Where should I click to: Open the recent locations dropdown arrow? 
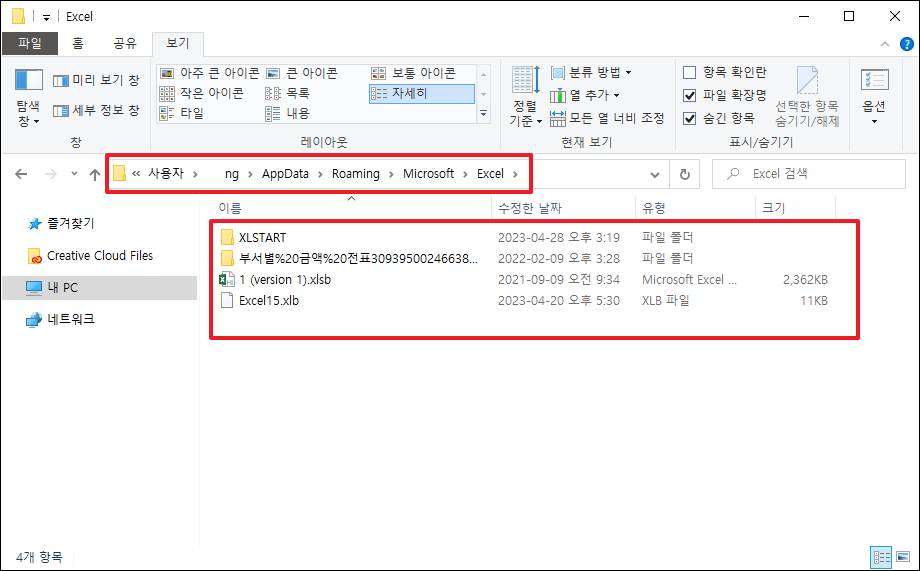(74, 174)
